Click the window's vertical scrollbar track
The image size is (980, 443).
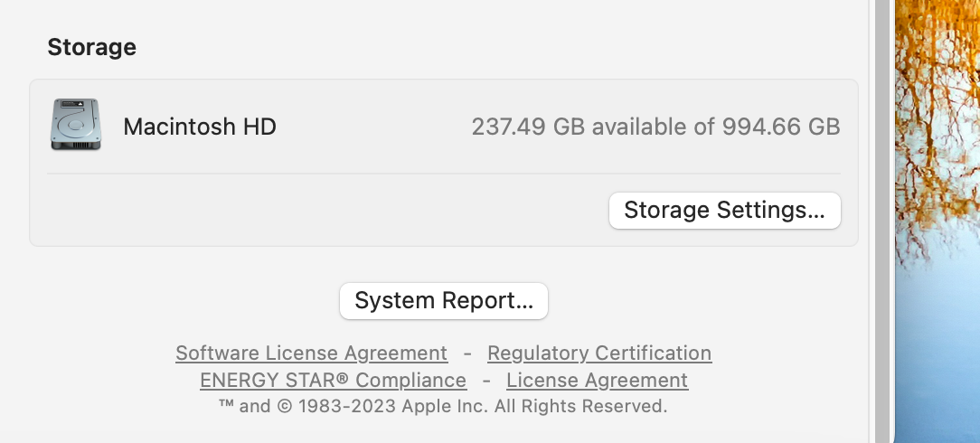[882, 221]
